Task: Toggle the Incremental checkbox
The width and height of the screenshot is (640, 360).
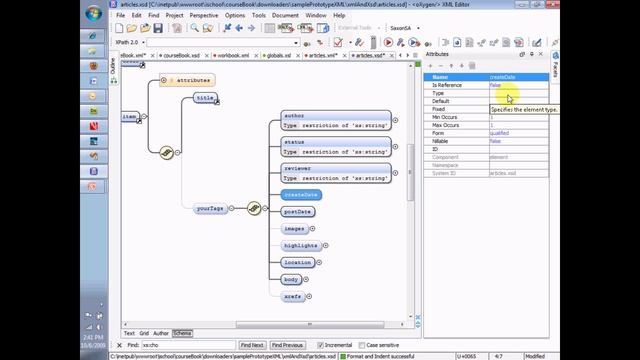Action: tap(320, 345)
